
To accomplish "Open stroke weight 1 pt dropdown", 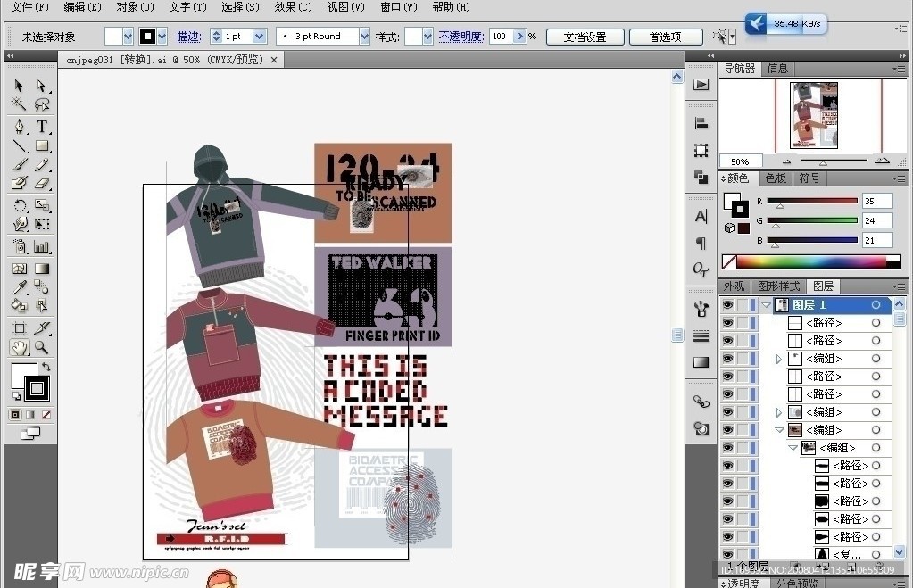I will click(260, 37).
